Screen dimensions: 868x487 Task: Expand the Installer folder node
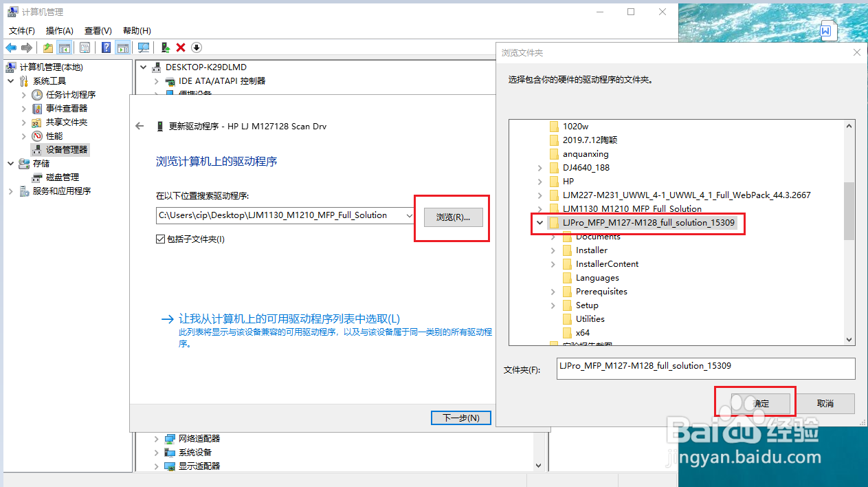pyautogui.click(x=553, y=250)
